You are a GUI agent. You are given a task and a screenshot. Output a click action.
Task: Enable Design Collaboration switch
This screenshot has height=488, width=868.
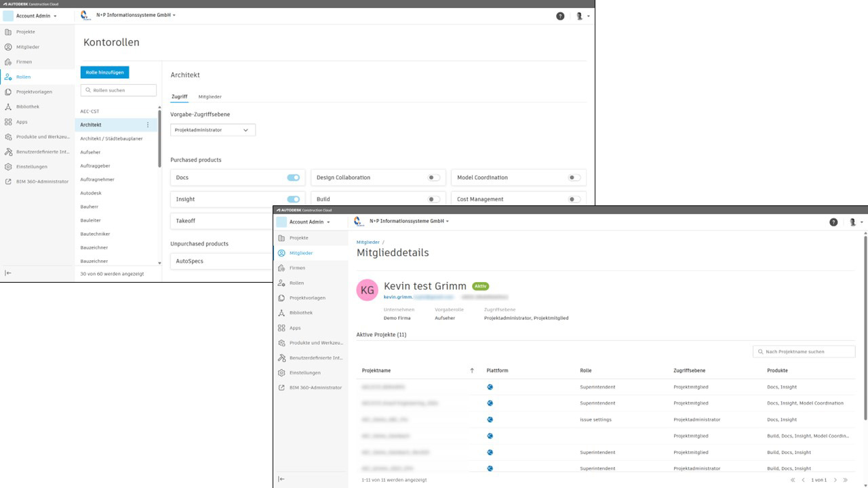[433, 178]
